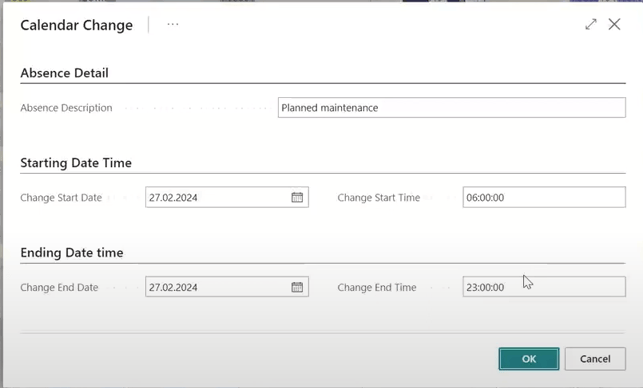Click the Absence Description label
Image resolution: width=643 pixels, height=388 pixels.
pyautogui.click(x=66, y=108)
